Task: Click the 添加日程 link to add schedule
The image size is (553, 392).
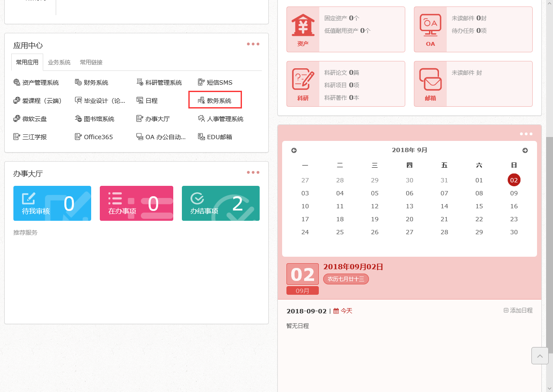Action: pos(518,310)
